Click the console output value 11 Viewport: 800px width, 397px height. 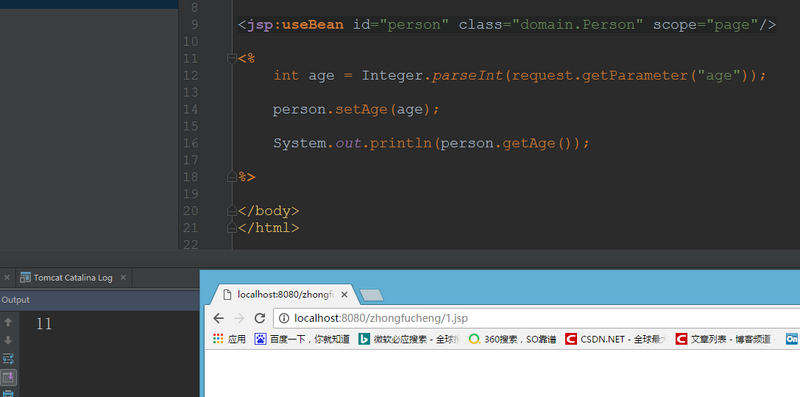coord(44,324)
